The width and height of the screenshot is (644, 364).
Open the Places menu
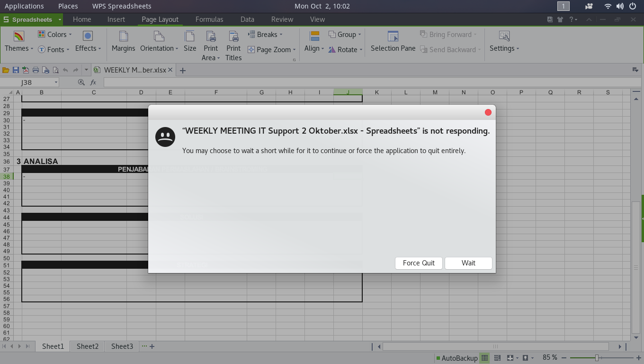68,6
